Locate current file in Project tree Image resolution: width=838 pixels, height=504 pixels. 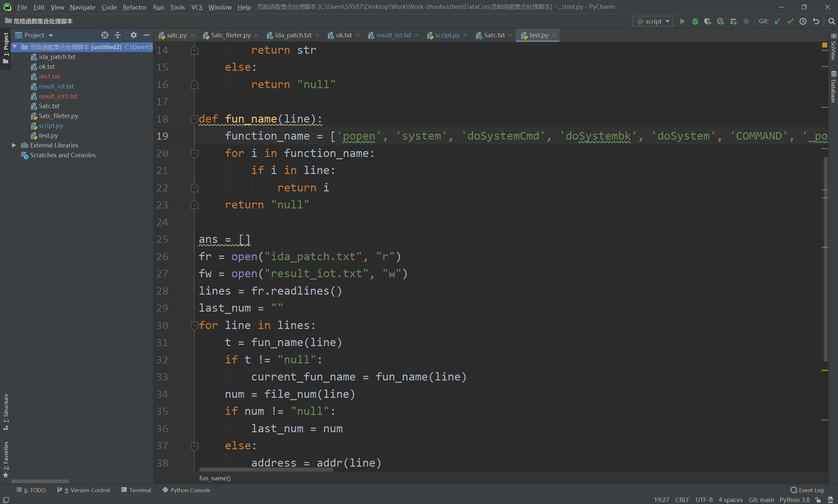(105, 35)
